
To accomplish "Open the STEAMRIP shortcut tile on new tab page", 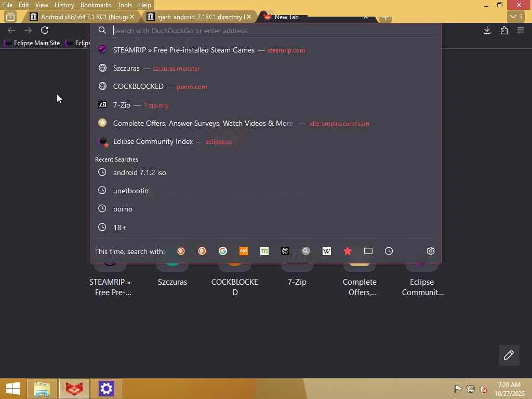I will tap(110, 280).
